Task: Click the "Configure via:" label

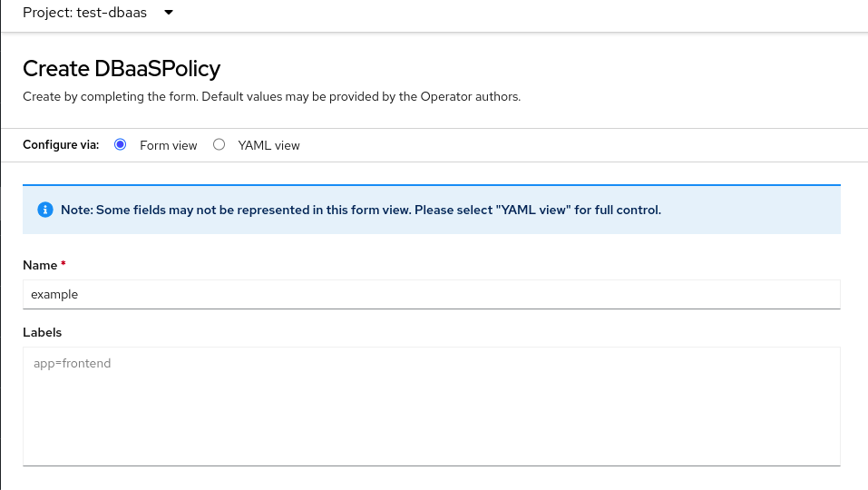Action: [61, 145]
